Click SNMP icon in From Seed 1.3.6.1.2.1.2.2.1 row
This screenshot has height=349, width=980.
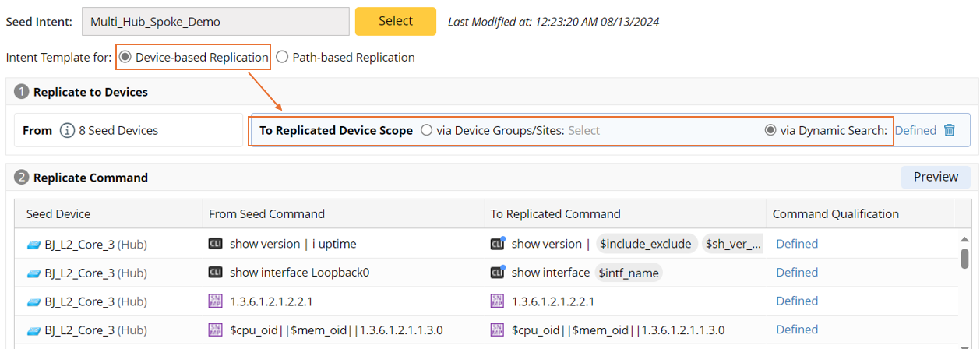216,301
